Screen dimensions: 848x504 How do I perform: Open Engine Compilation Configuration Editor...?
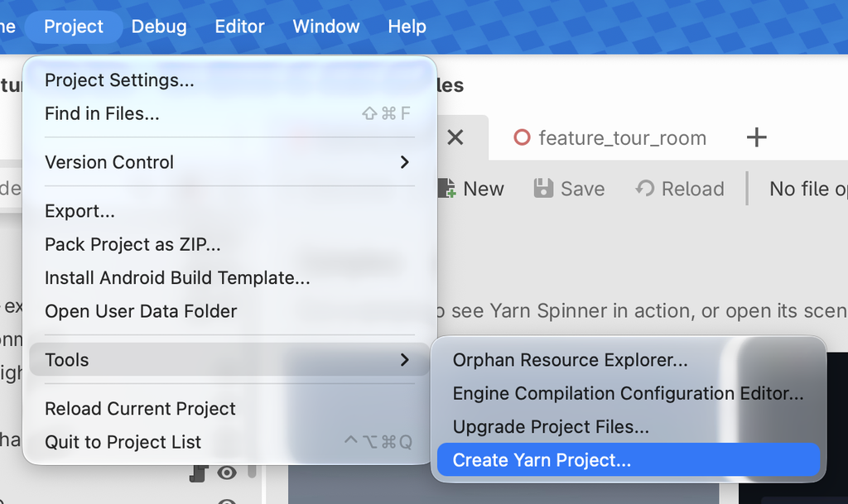point(629,394)
